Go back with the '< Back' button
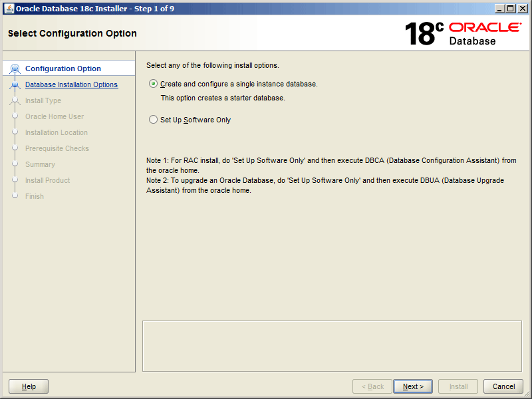This screenshot has height=399, width=532. pos(372,386)
